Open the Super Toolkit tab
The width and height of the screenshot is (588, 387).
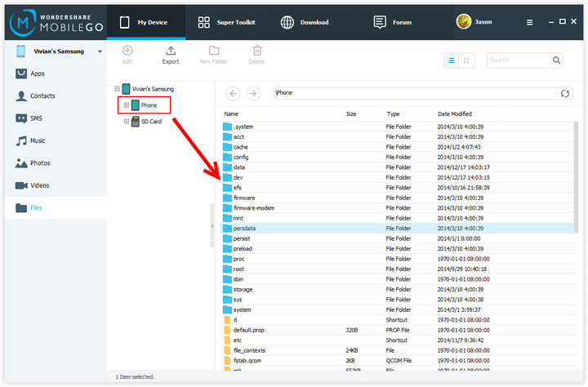226,23
